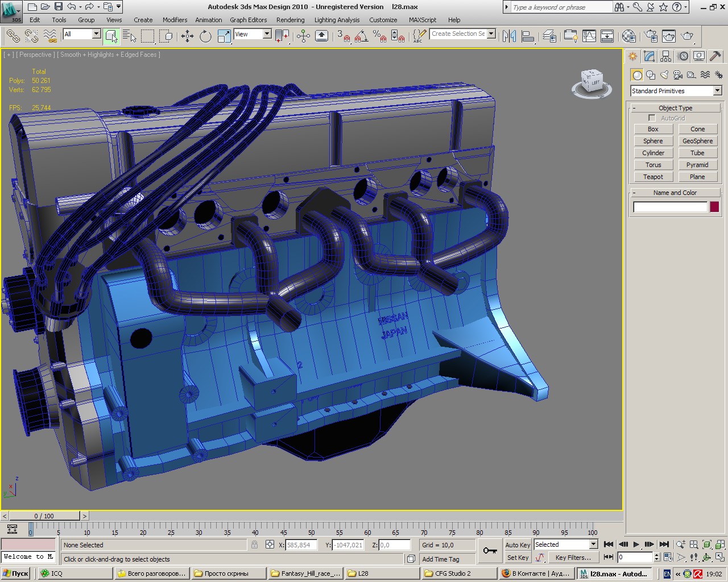
Task: Toggle 3D Snaps
Action: click(x=343, y=36)
